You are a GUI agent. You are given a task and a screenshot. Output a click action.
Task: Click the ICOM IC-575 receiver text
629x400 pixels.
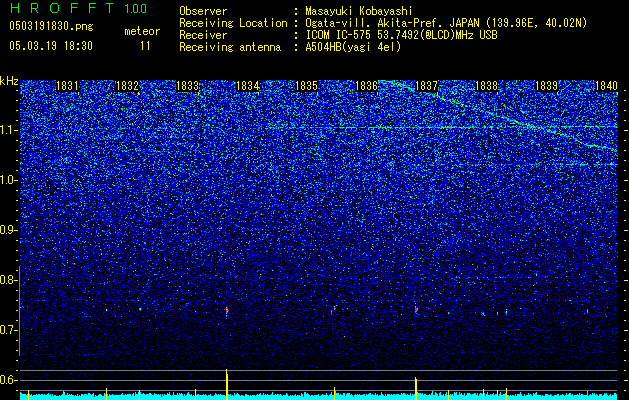pyautogui.click(x=401, y=35)
